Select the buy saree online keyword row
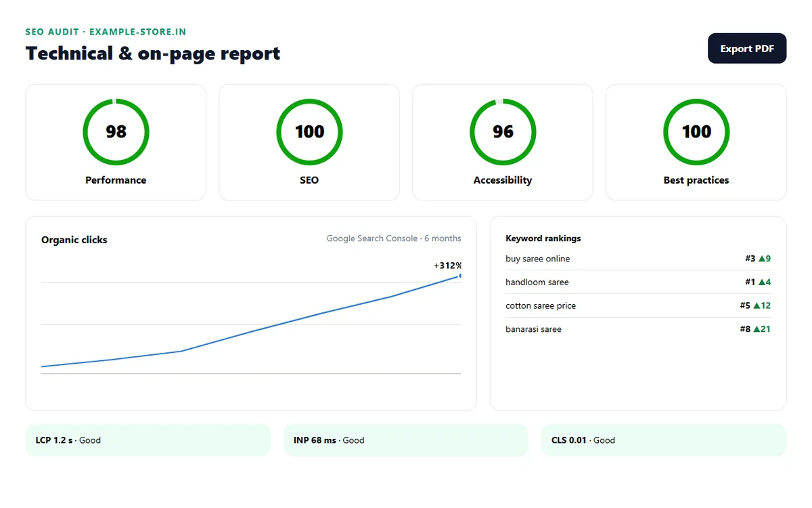The image size is (812, 508). tap(638, 259)
